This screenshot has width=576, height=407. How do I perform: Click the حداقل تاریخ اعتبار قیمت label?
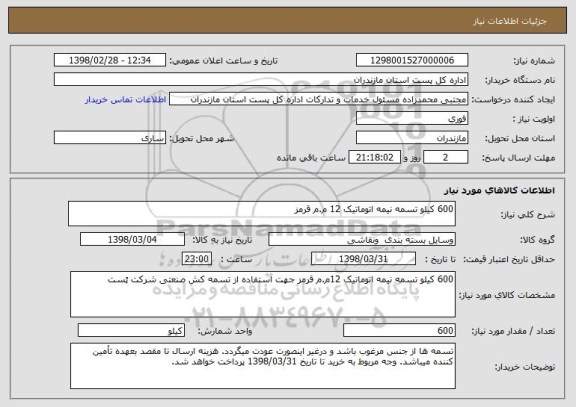click(x=509, y=259)
